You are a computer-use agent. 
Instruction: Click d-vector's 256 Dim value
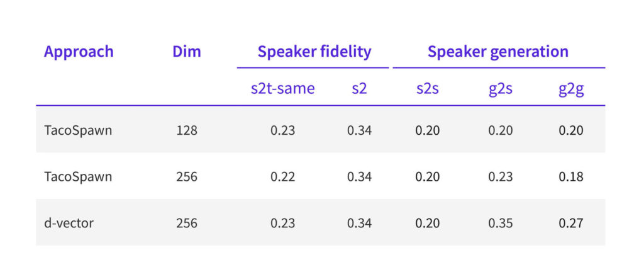[x=187, y=224]
